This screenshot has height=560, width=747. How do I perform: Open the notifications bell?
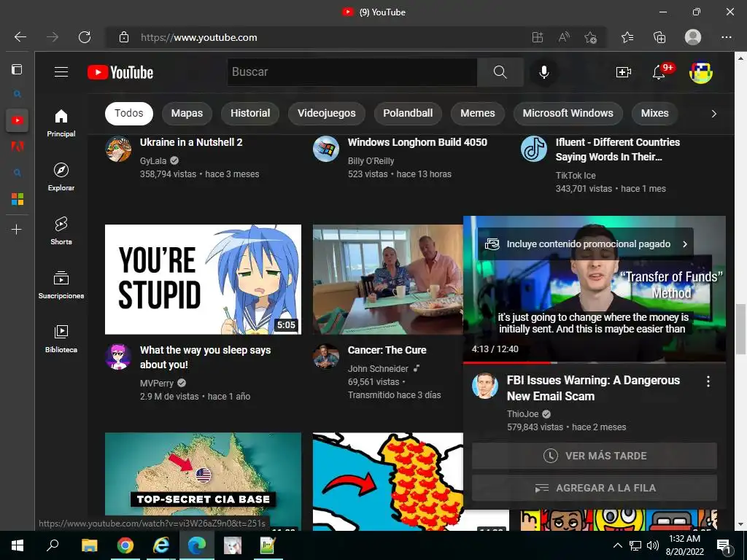pos(659,72)
